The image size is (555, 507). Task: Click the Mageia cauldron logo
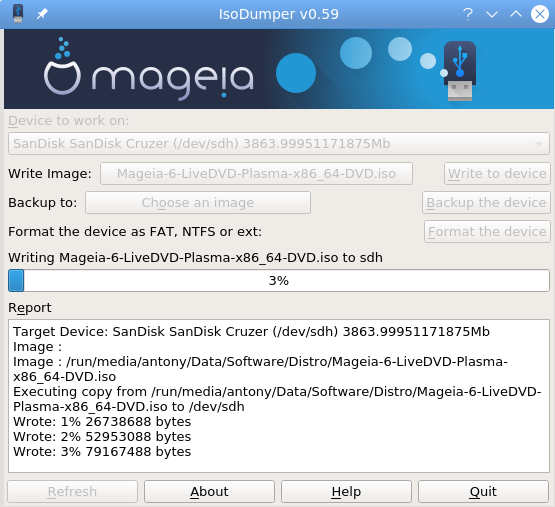(x=62, y=67)
